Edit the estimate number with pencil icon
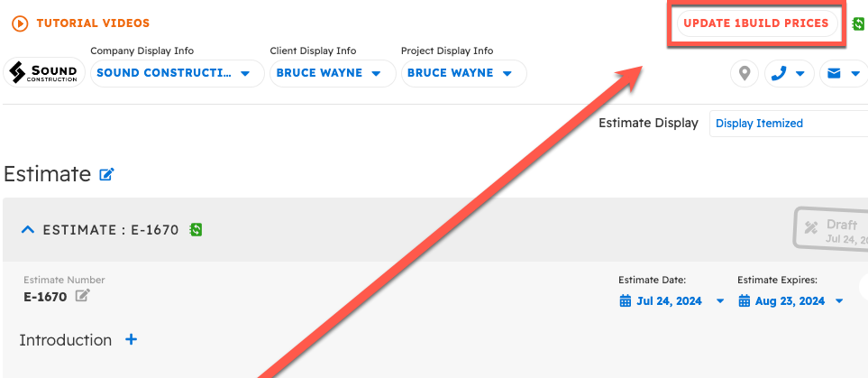Viewport: 868px width, 378px height. coord(82,296)
